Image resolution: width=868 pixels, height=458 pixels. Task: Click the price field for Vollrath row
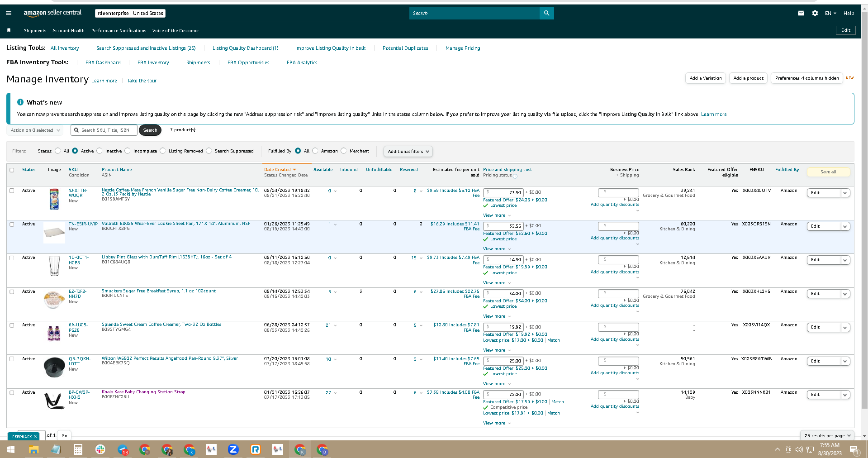[x=503, y=226]
